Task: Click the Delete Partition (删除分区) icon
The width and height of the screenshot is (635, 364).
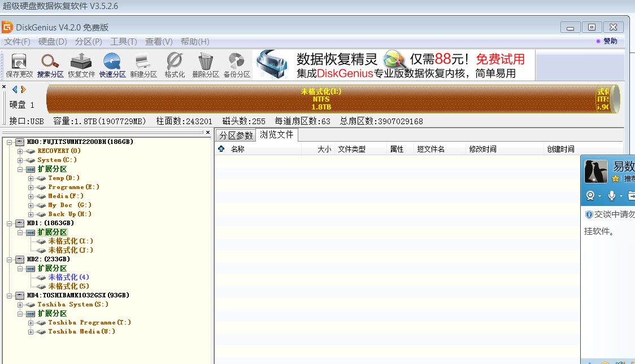Action: coord(206,65)
